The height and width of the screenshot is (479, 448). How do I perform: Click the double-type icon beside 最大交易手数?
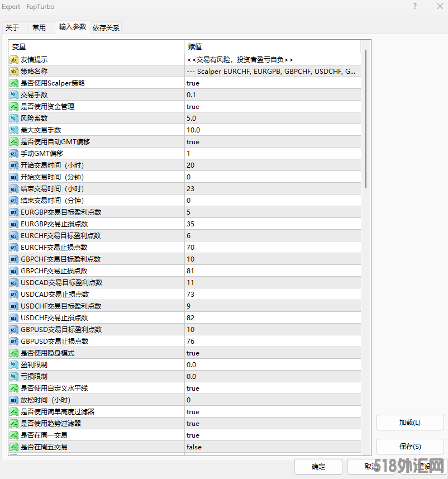(x=14, y=130)
